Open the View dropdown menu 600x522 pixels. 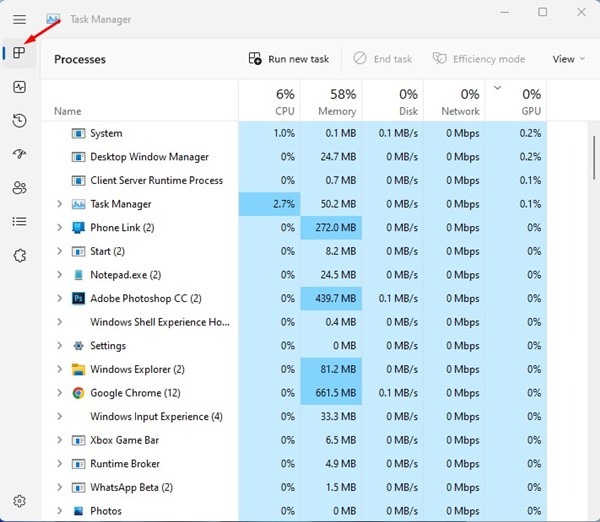568,59
